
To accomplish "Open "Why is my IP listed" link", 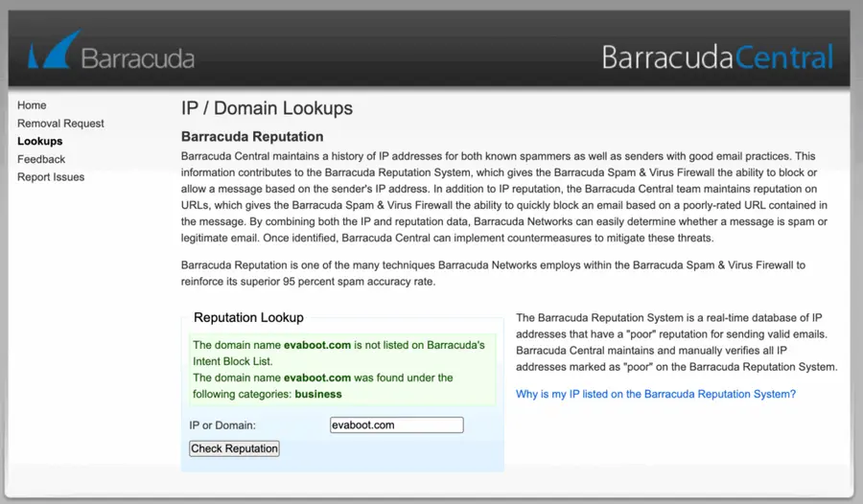I will [x=656, y=394].
